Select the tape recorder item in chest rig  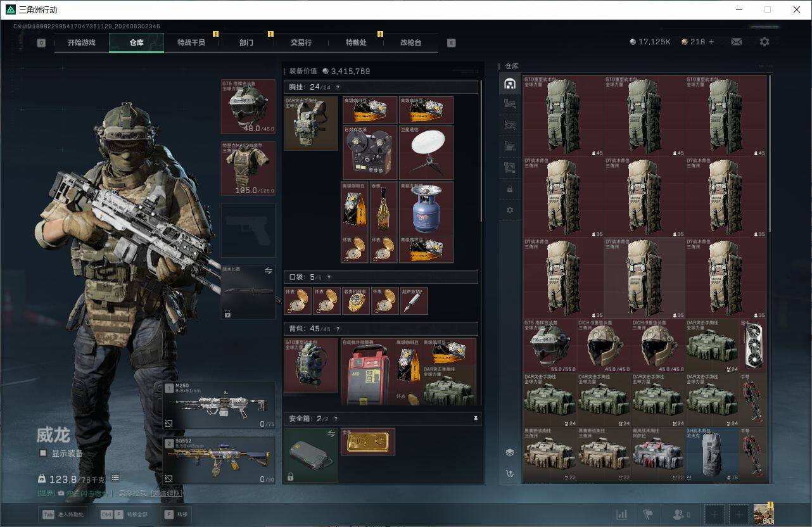click(x=370, y=153)
